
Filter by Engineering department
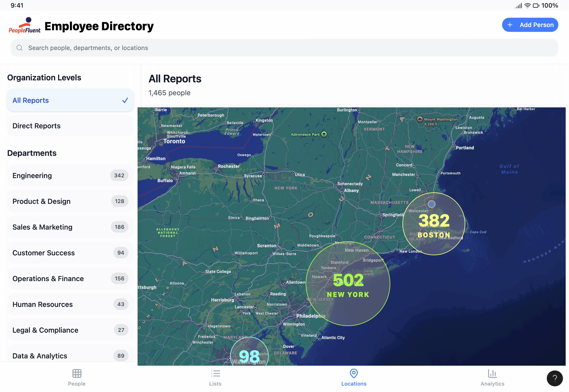70,175
